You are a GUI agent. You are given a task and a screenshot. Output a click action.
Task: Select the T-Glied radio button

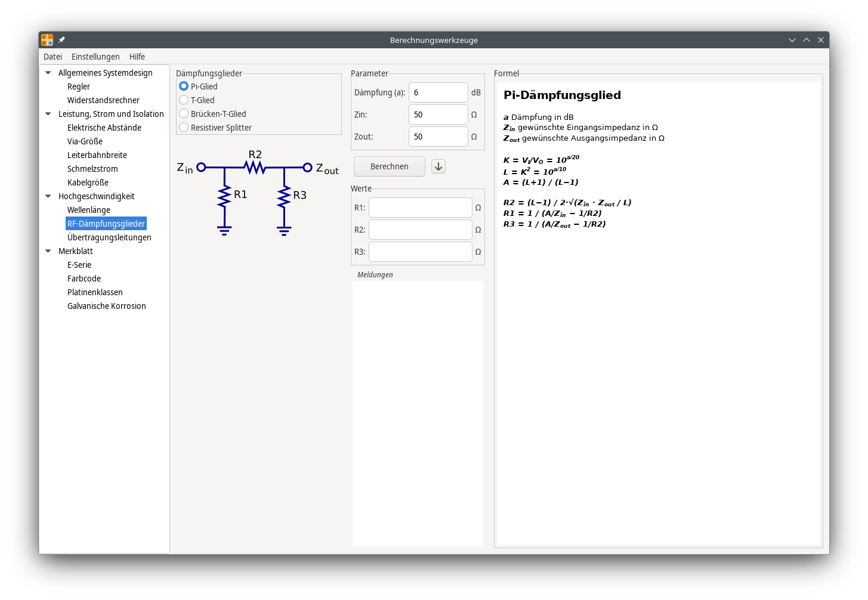point(184,100)
